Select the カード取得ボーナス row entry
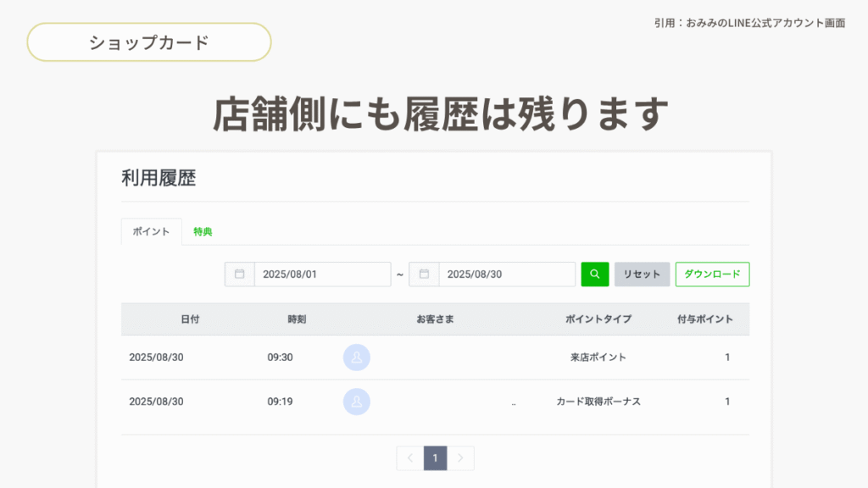The width and height of the screenshot is (868, 488). [598, 402]
